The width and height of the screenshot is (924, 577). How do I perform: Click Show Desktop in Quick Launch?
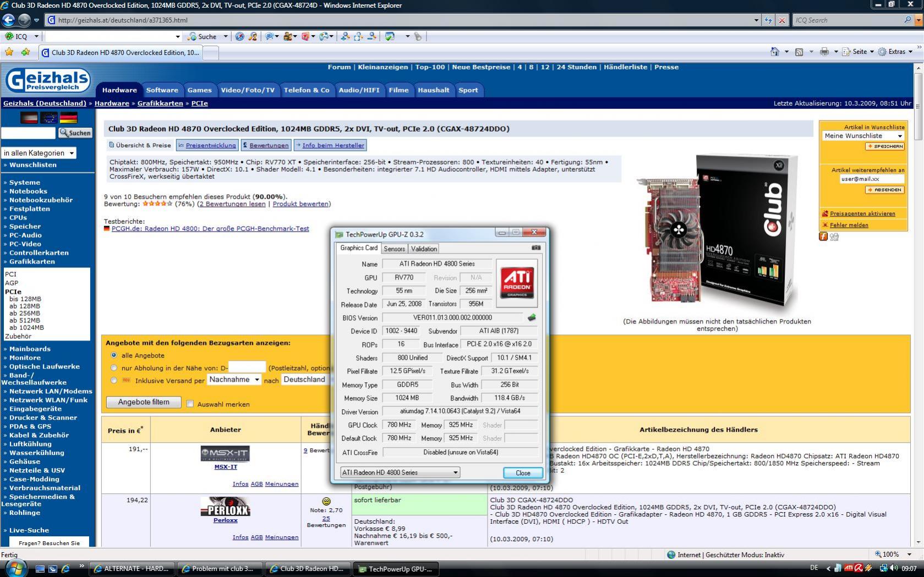[x=40, y=569]
